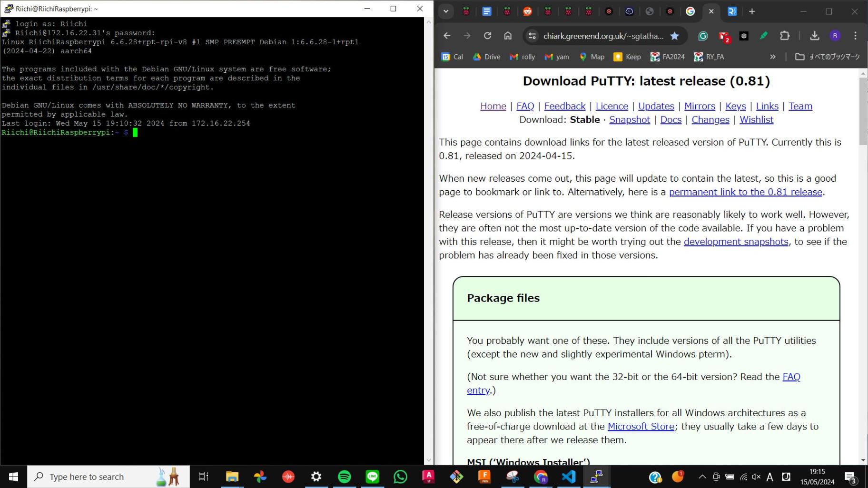Open Visual Studio Code from taskbar
Image resolution: width=868 pixels, height=488 pixels.
(569, 477)
